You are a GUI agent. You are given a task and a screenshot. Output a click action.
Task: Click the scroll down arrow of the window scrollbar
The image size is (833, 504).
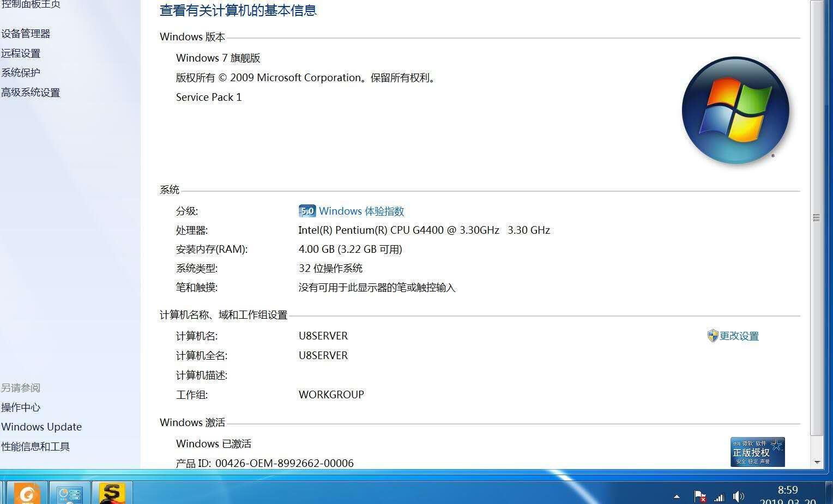[817, 462]
